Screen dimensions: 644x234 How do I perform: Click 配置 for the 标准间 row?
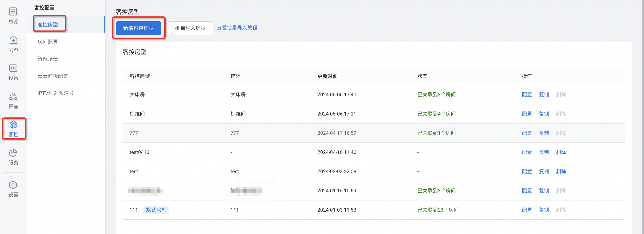[527, 114]
